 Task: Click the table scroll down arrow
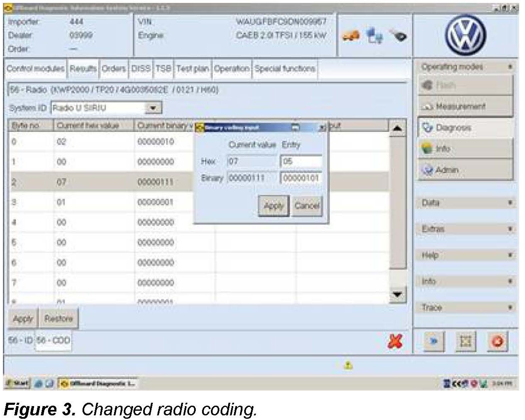(x=398, y=294)
